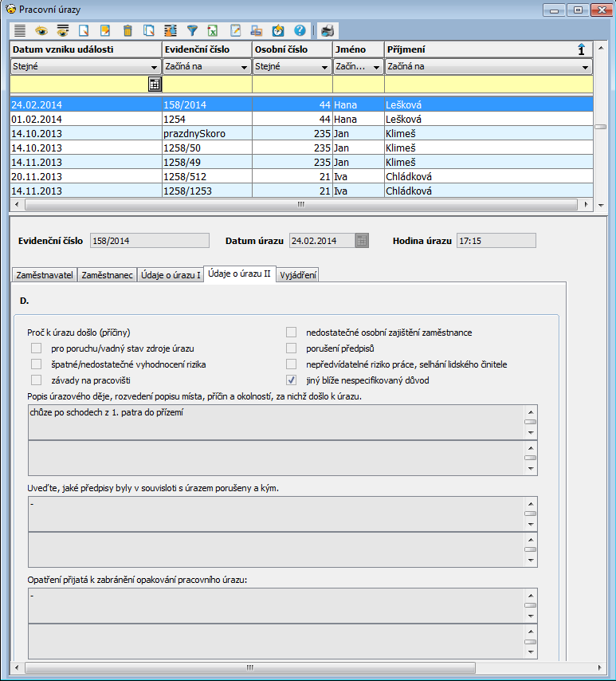Open calendar picker in date filter field
The height and width of the screenshot is (681, 616).
tap(155, 84)
